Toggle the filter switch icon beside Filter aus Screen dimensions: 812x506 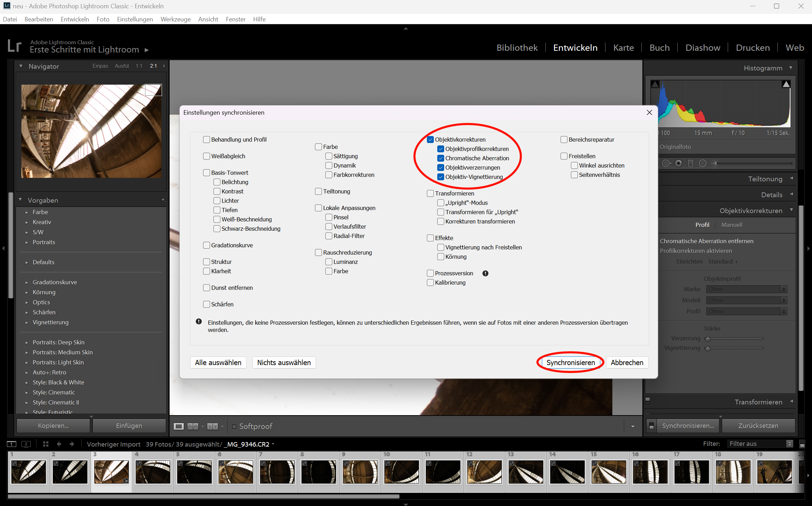[x=802, y=444]
